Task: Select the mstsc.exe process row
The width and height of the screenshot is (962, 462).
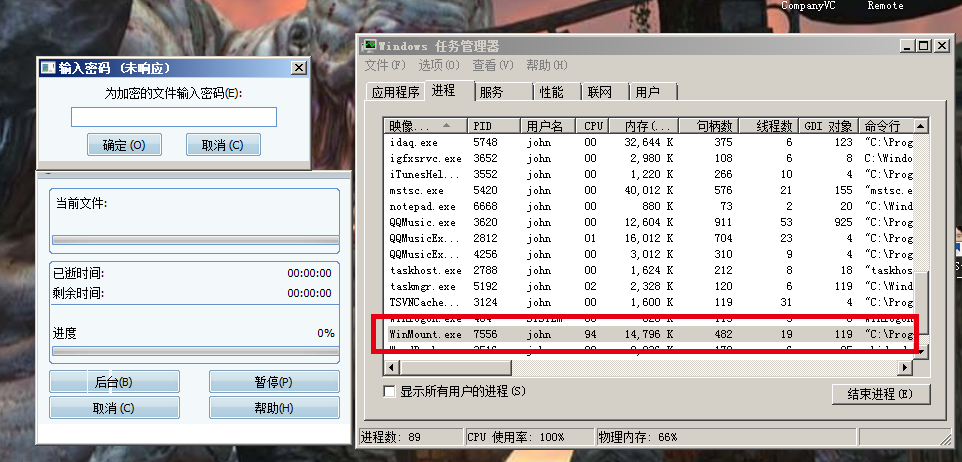Action: coord(649,190)
